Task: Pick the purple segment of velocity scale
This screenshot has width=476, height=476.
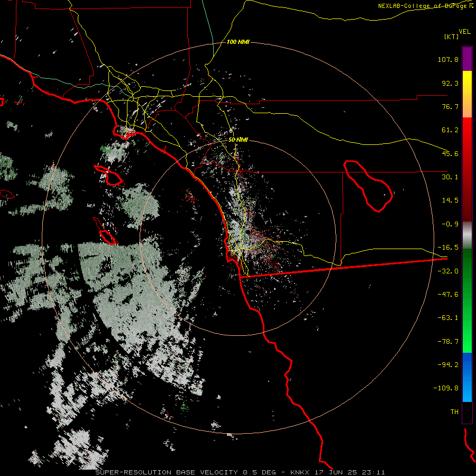Action: [467, 59]
